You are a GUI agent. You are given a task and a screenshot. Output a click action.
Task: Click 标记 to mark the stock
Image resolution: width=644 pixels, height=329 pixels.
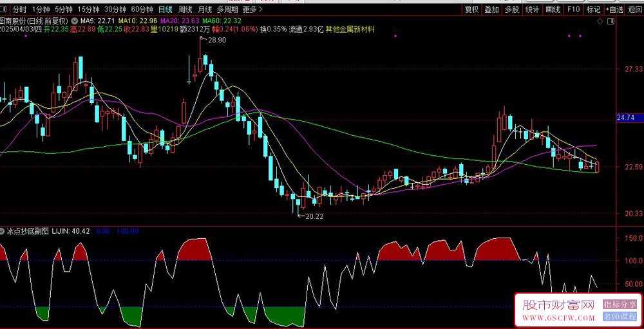click(594, 9)
